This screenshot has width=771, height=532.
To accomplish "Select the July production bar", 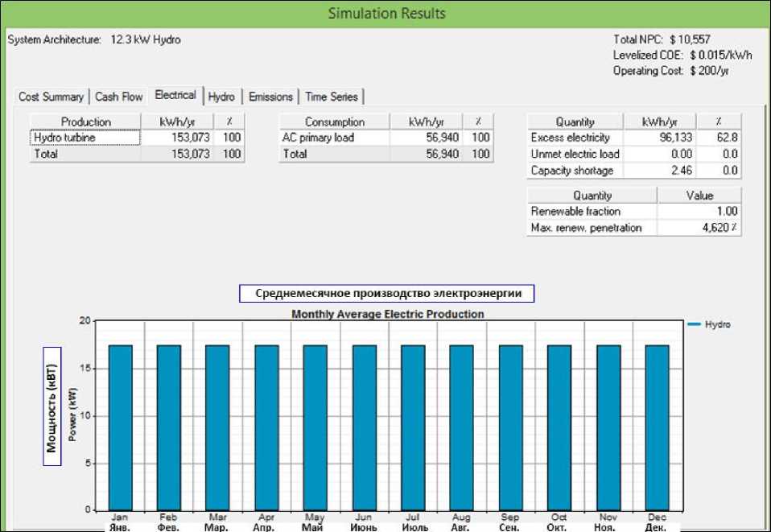I will pos(413,427).
